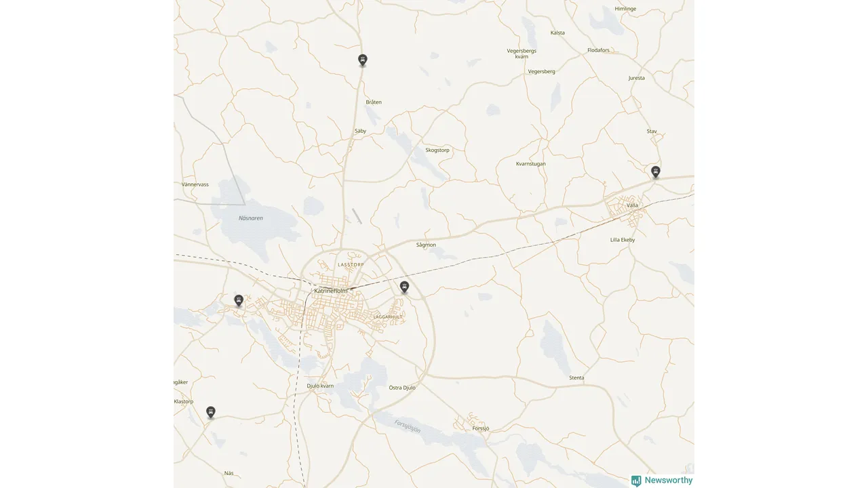The width and height of the screenshot is (868, 488).
Task: Open the car marker east of Katrineholm
Action: [405, 287]
